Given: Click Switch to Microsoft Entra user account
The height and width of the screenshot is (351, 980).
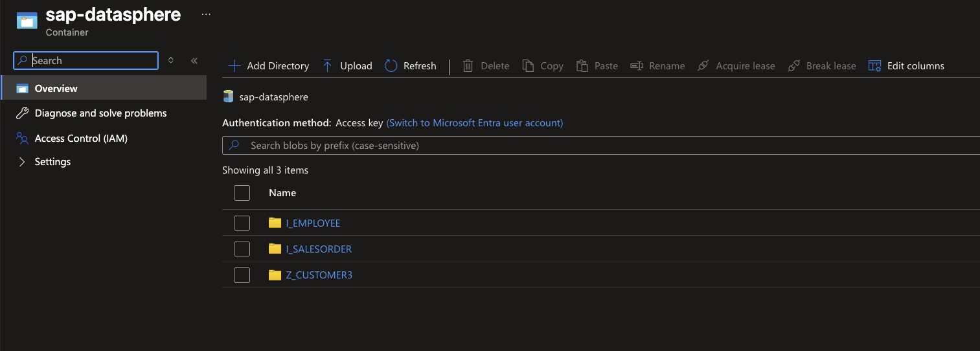Looking at the screenshot, I should (x=475, y=123).
